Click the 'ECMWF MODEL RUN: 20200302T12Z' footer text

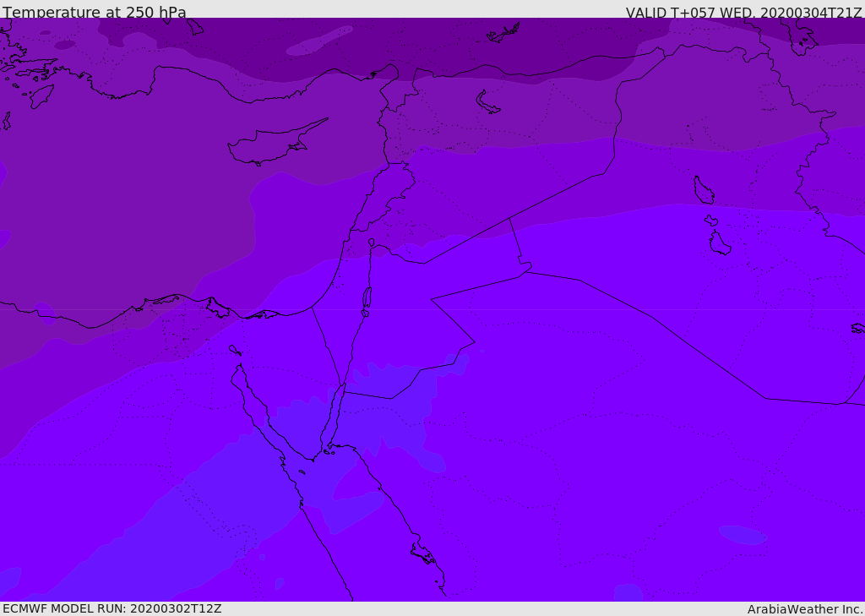[112, 608]
